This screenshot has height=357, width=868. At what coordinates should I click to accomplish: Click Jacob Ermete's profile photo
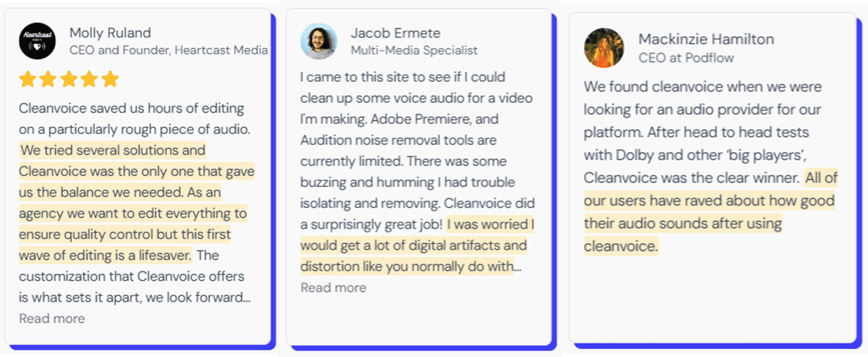319,41
